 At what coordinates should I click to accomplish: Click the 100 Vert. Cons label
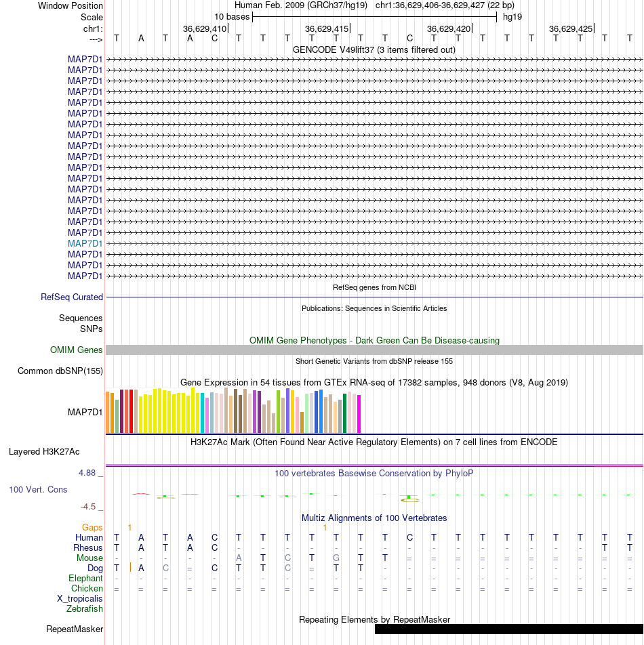click(x=38, y=489)
